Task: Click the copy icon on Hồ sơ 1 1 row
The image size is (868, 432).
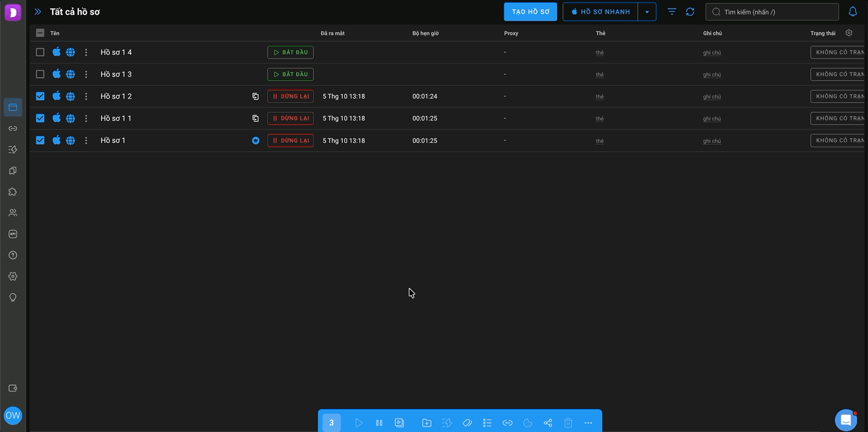Action: [256, 118]
